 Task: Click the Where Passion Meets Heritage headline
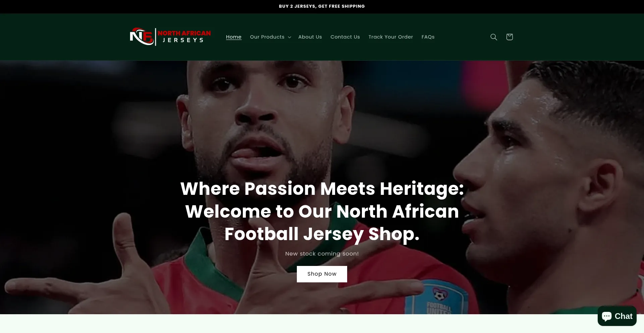click(322, 211)
